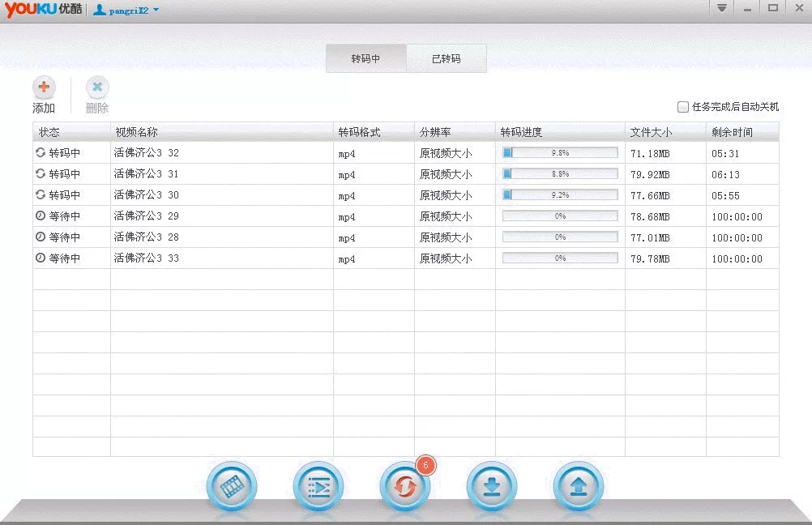Viewport: 812px width, 525px height.
Task: Open the download icon in the bottom dock
Action: (x=491, y=486)
